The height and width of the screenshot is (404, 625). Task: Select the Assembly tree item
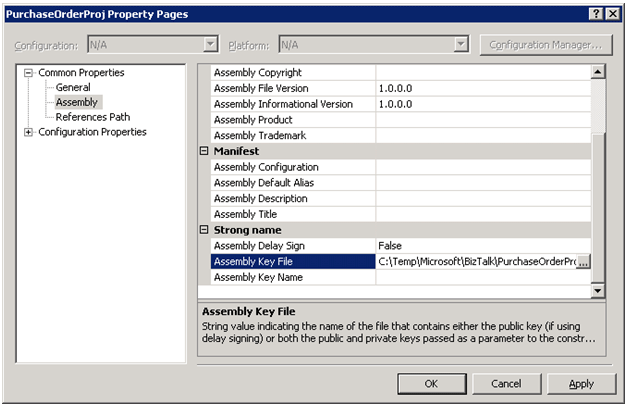76,102
